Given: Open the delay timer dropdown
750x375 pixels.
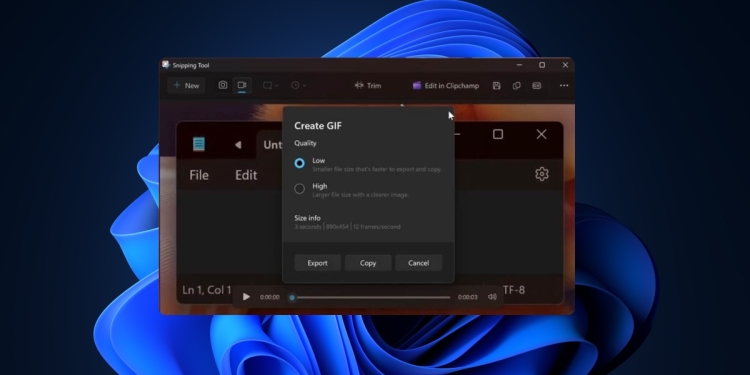Looking at the screenshot, I should tap(298, 86).
